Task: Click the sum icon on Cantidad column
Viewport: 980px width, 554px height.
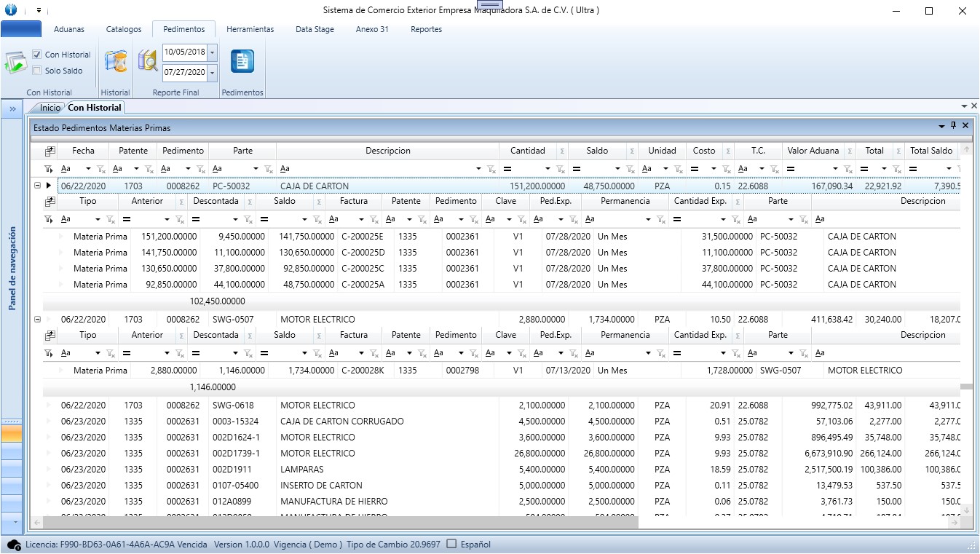Action: tap(561, 151)
